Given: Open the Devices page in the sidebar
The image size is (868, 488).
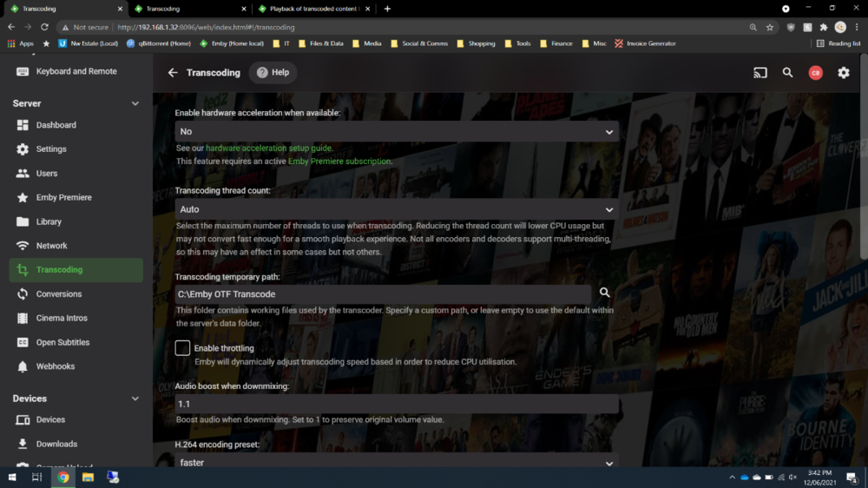Looking at the screenshot, I should click(76, 420).
